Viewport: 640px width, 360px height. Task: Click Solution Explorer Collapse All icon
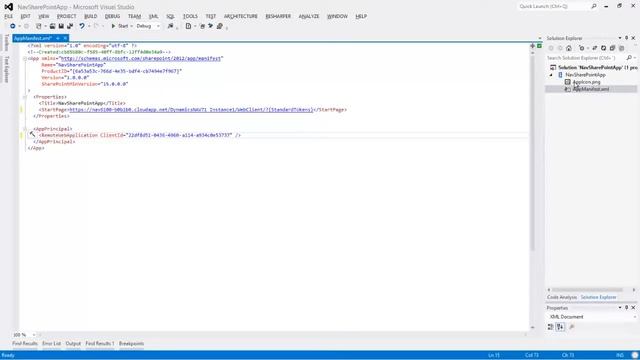(612, 48)
